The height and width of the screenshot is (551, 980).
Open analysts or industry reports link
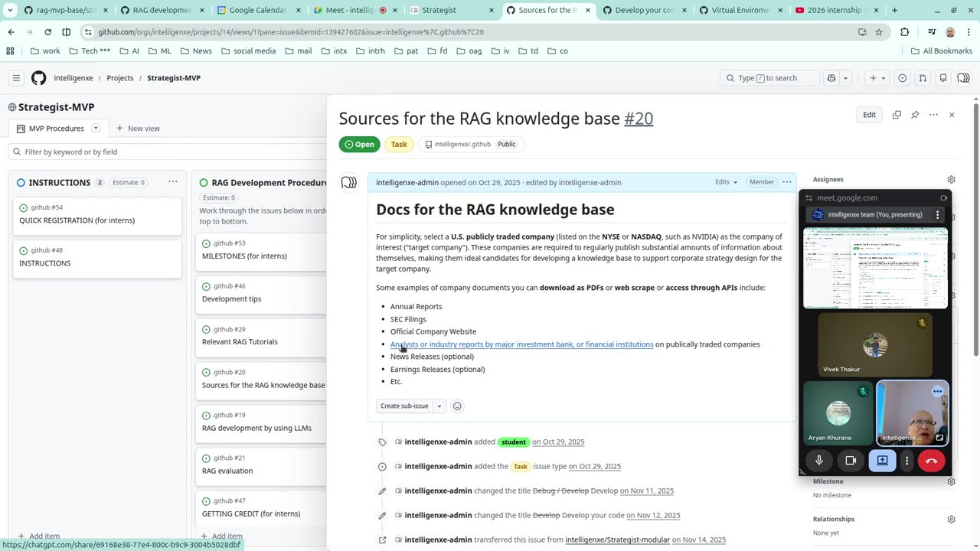[x=521, y=344]
